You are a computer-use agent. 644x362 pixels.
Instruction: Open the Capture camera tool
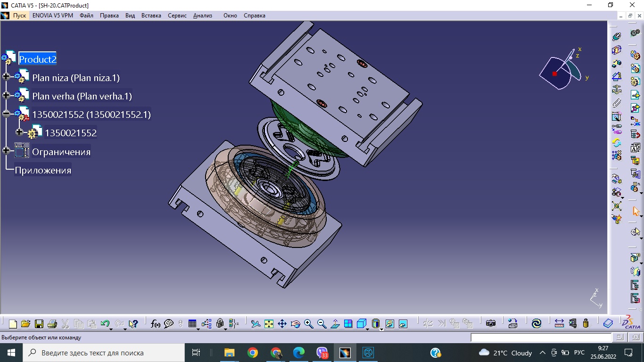tap(491, 324)
